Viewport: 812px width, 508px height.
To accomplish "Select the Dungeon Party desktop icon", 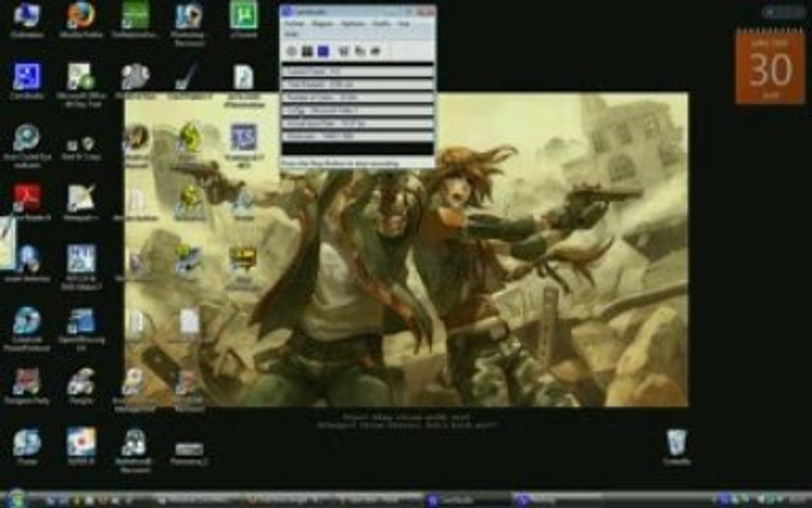I will 27,387.
